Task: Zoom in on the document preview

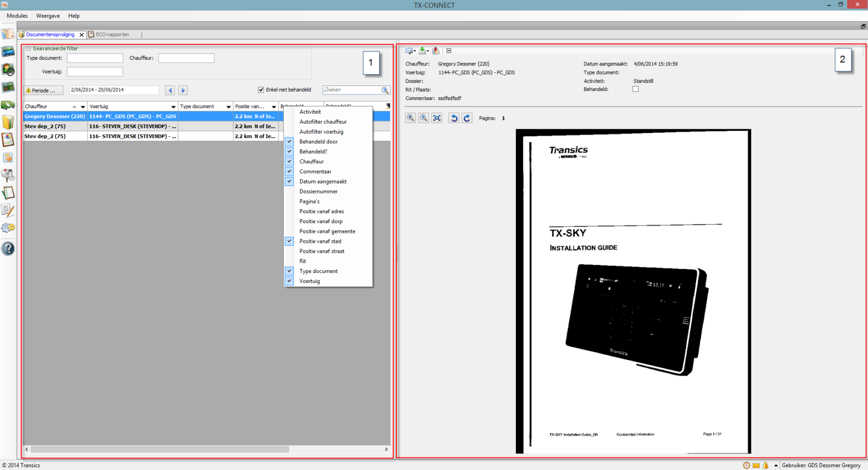Action: pos(410,118)
